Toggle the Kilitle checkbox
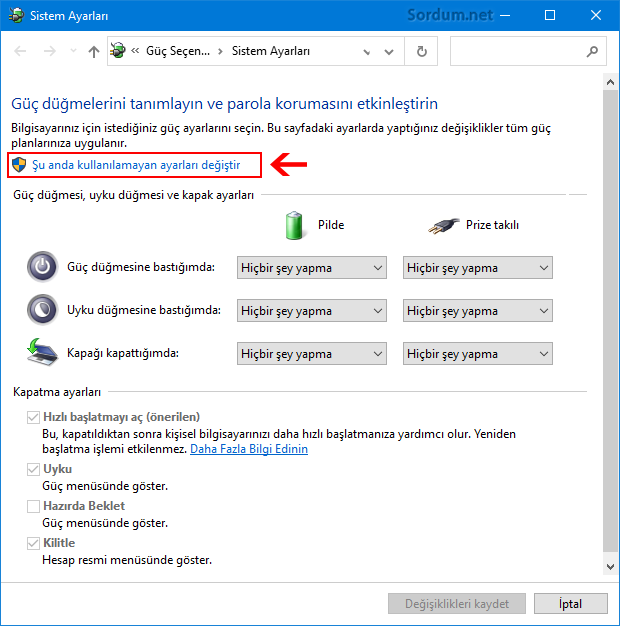The width and height of the screenshot is (620, 626). click(x=34, y=543)
